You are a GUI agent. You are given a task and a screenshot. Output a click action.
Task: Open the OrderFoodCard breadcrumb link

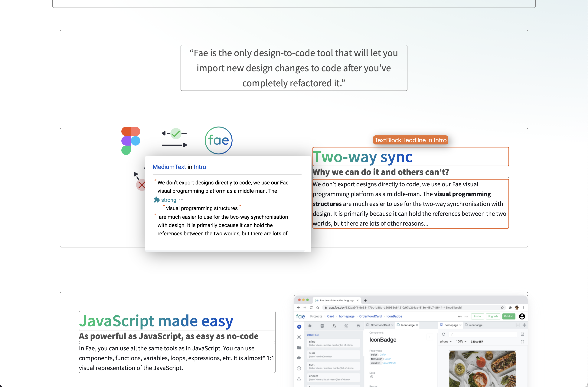click(370, 316)
